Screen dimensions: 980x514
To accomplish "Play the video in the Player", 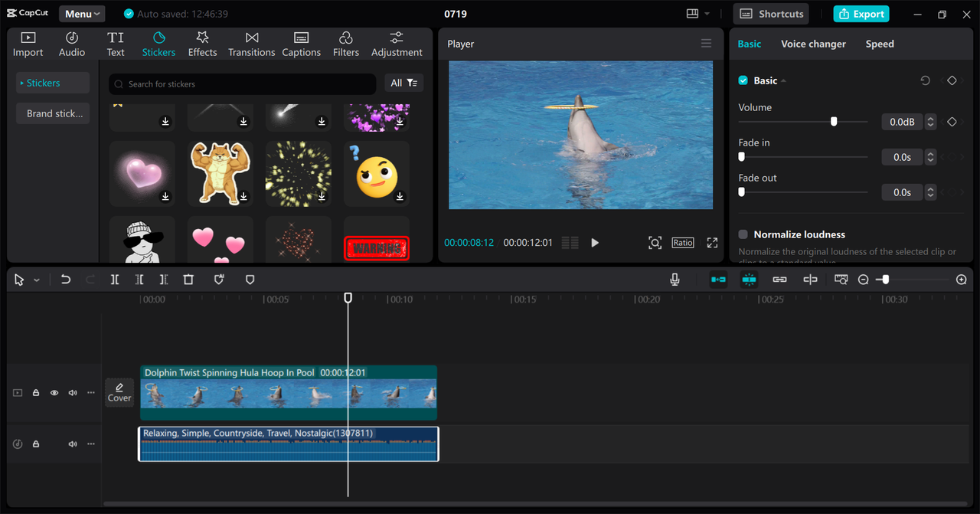I will pyautogui.click(x=595, y=243).
